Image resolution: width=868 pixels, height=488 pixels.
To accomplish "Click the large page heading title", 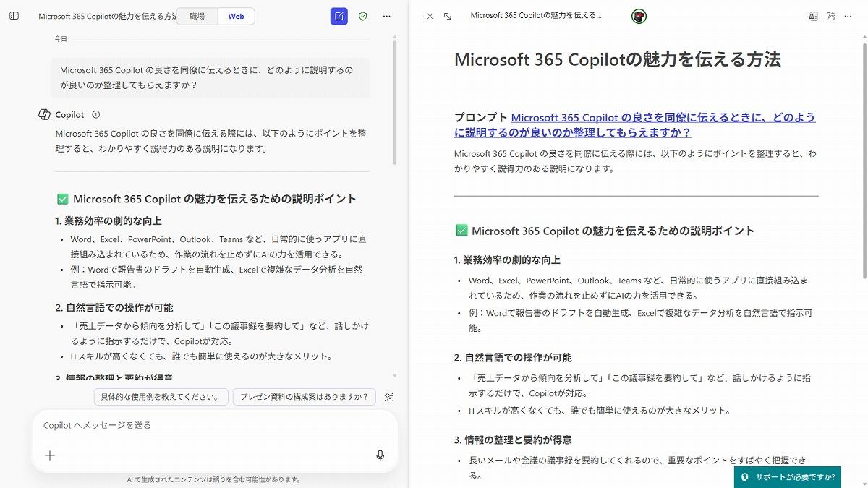I will pos(618,59).
